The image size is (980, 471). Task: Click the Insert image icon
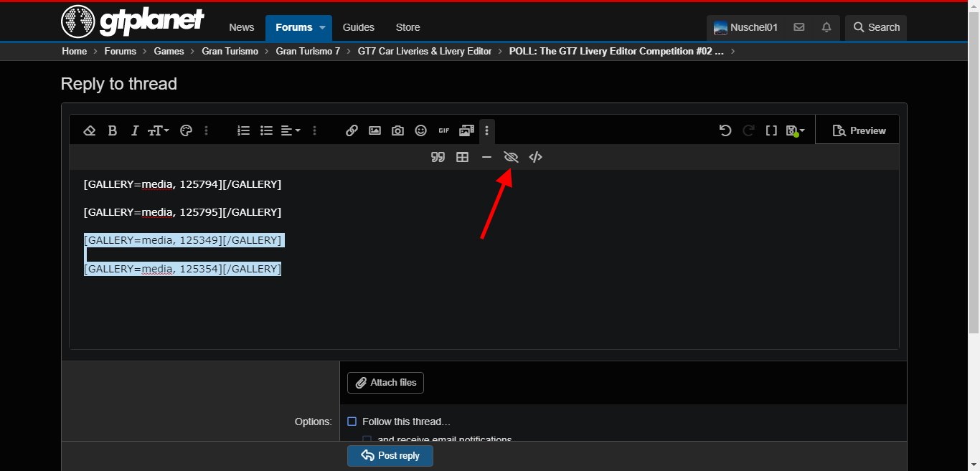(374, 130)
